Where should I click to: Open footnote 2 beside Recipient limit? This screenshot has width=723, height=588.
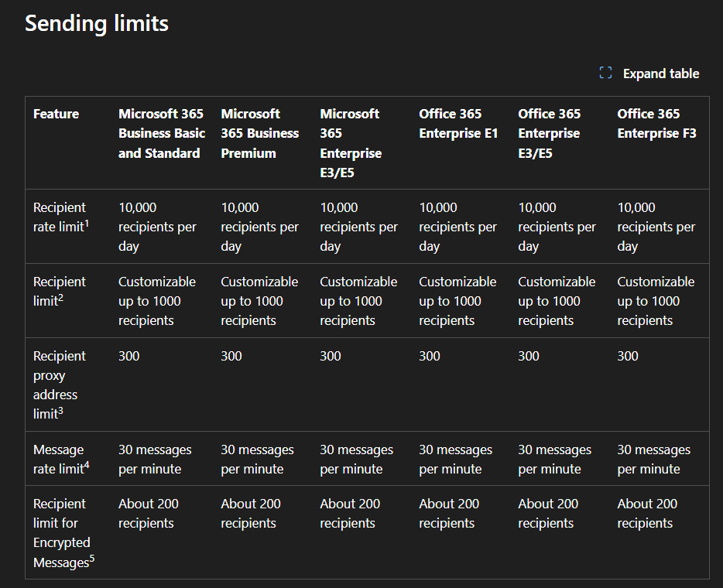coord(60,298)
